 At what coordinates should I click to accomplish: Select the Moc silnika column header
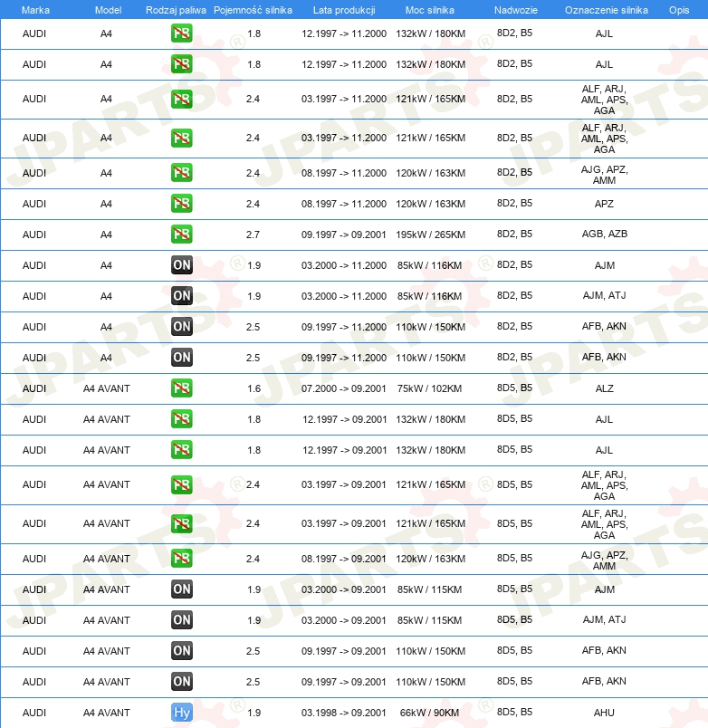pyautogui.click(x=430, y=9)
